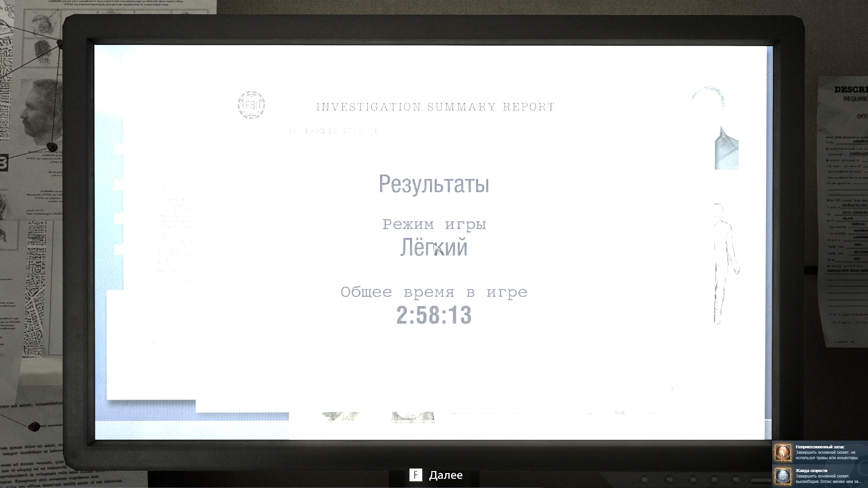Click the 2:58:13 total playtime value

tap(434, 315)
